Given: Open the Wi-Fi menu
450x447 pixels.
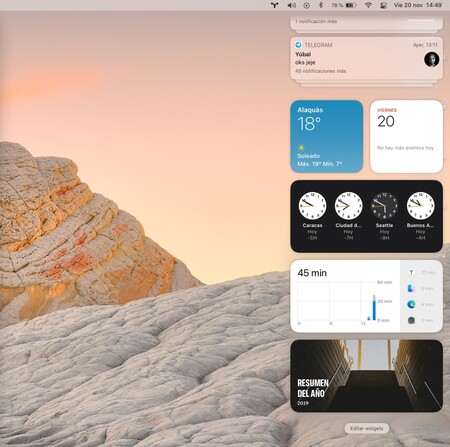Looking at the screenshot, I should coord(368,5).
